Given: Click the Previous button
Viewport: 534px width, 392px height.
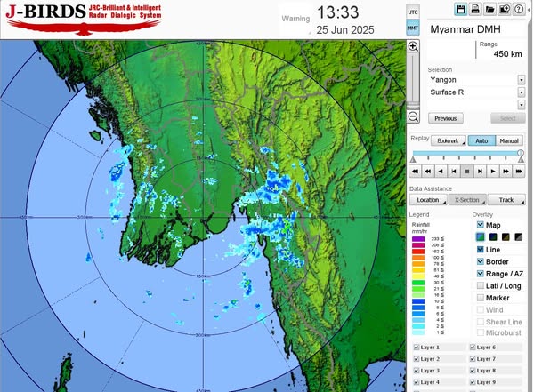Looking at the screenshot, I should point(446,118).
